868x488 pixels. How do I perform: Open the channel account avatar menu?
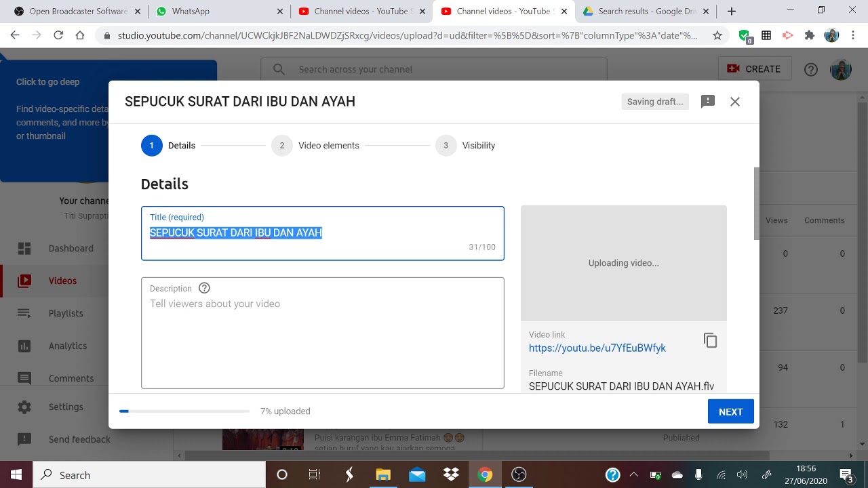pos(841,69)
